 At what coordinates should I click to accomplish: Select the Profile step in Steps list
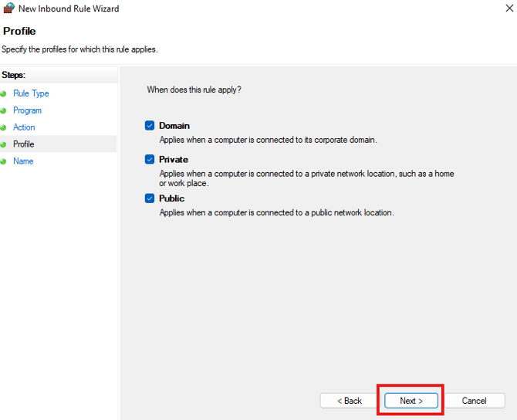pyautogui.click(x=23, y=144)
